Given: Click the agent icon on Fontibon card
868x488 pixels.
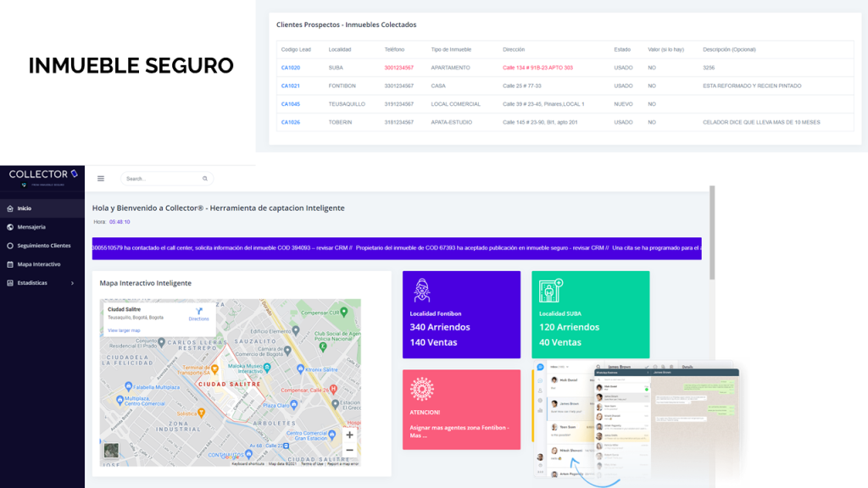Looking at the screenshot, I should [x=421, y=291].
